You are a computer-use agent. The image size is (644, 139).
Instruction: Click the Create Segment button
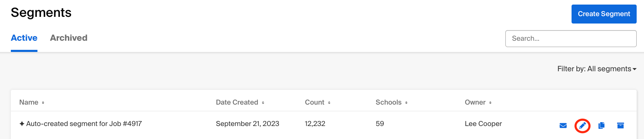tap(604, 14)
